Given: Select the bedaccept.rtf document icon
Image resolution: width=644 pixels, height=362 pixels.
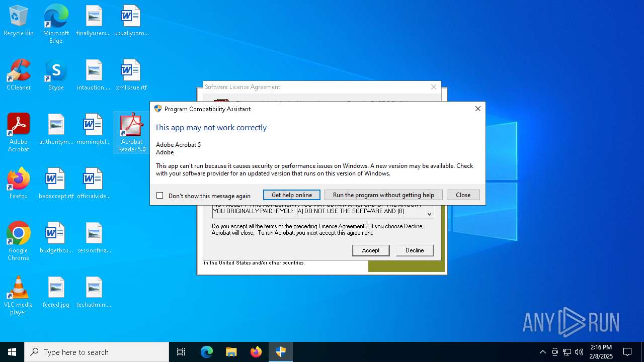Looking at the screenshot, I should (x=56, y=184).
